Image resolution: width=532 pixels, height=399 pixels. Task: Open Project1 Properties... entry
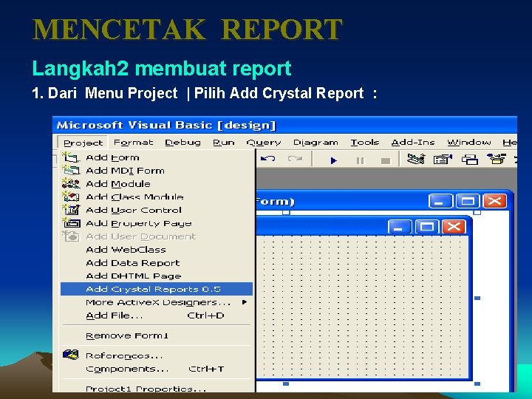pos(157,389)
